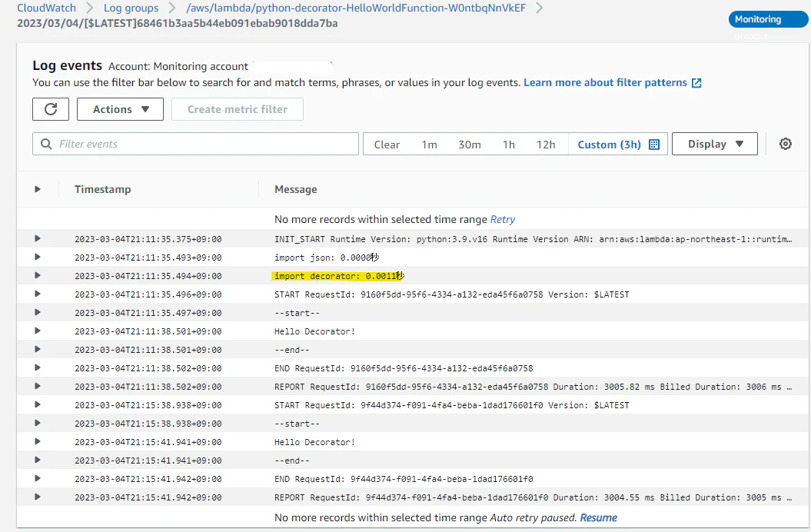
Task: Select timestamp 2023-03-04T21:15:41.942+09:00 in REPORT row
Action: [148, 497]
